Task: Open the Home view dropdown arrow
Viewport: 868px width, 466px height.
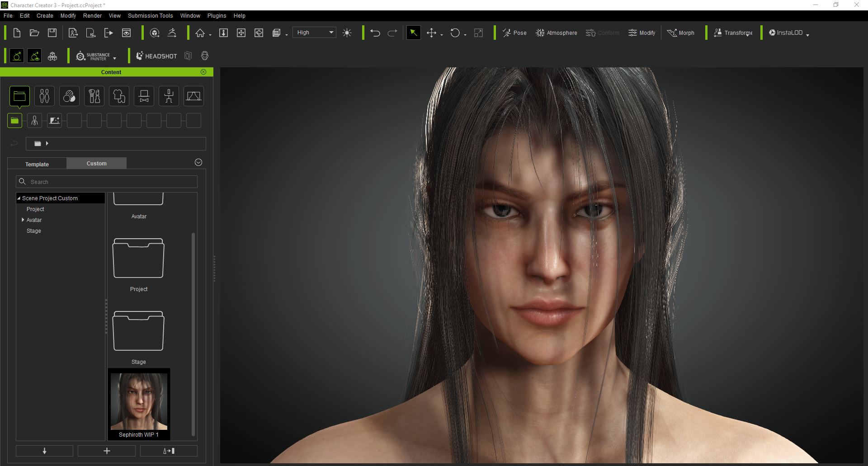Action: 210,35
